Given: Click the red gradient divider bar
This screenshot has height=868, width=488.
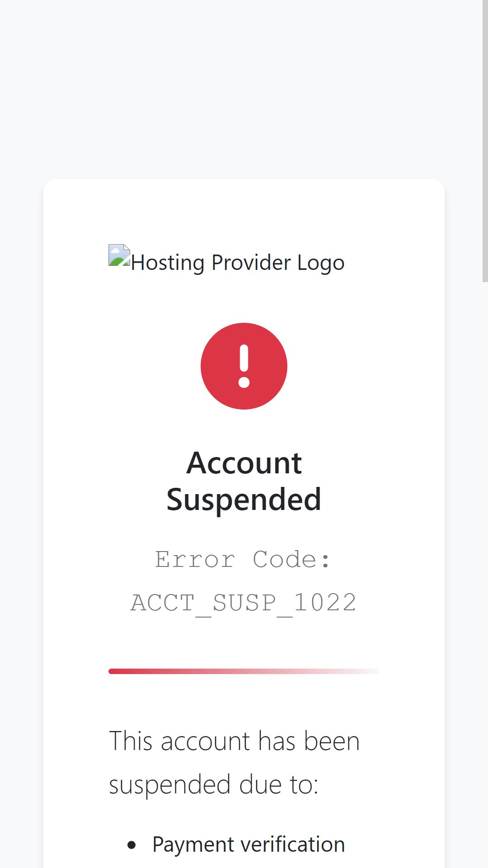Looking at the screenshot, I should (244, 671).
